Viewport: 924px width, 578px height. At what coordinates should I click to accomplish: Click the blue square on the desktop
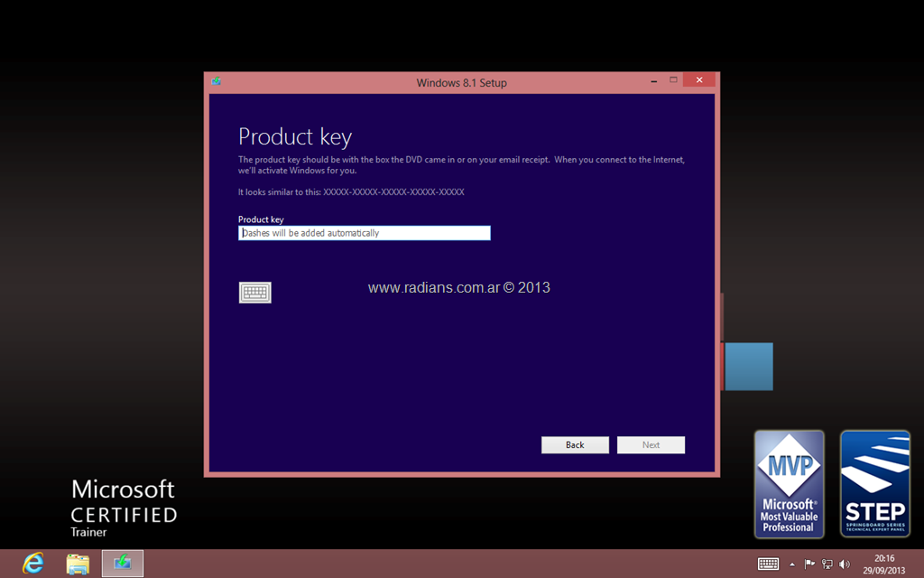coord(749,367)
